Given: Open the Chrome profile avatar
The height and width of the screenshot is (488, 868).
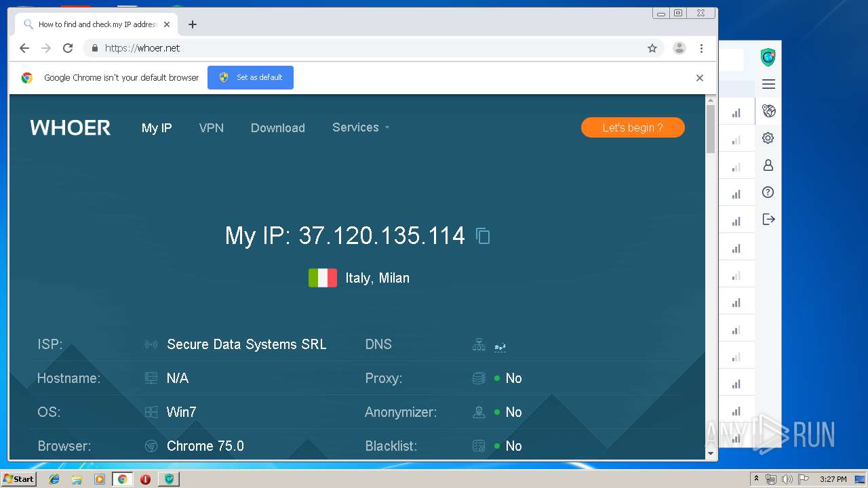Looking at the screenshot, I should [679, 48].
